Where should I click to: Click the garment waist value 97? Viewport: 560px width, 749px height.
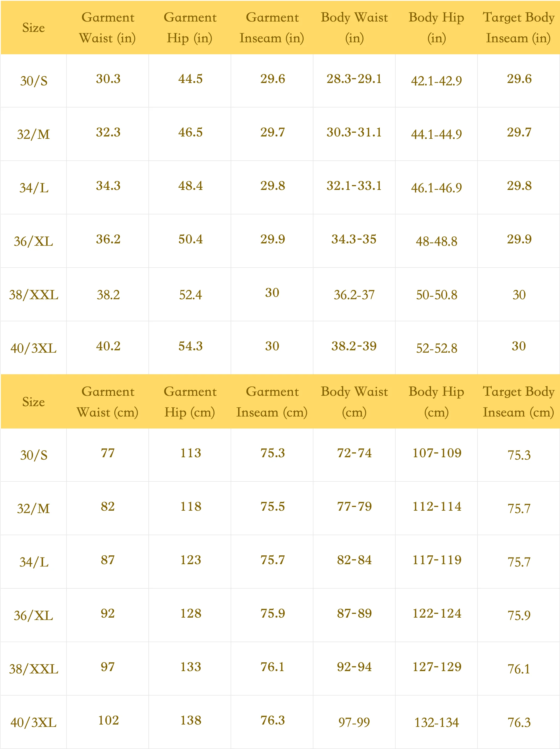point(108,667)
